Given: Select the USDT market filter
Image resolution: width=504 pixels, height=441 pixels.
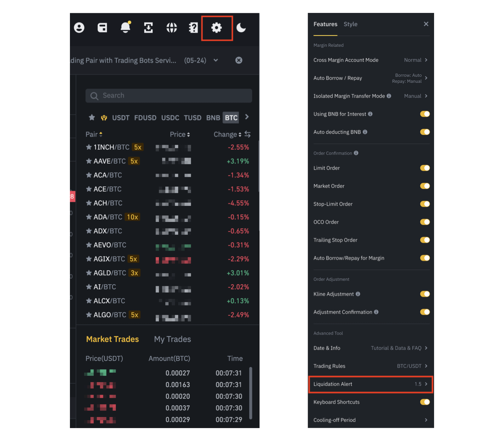Looking at the screenshot, I should 121,118.
